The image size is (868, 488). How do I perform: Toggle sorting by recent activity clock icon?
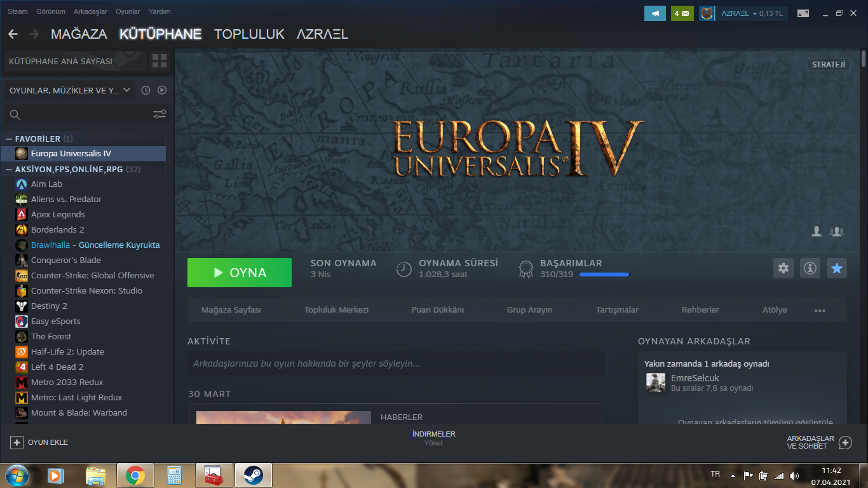coord(146,90)
